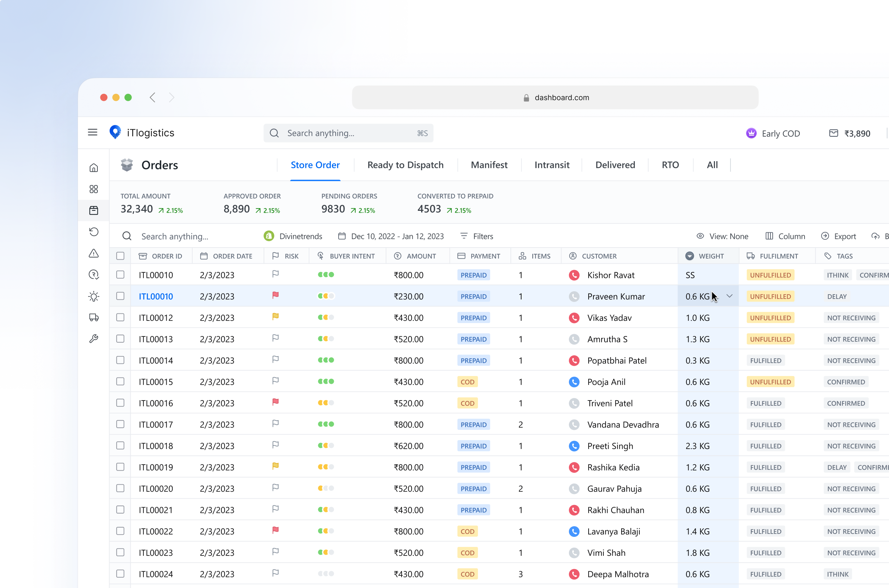Check the row of Kishor Ravat
The width and height of the screenshot is (889, 588).
pyautogui.click(x=120, y=275)
